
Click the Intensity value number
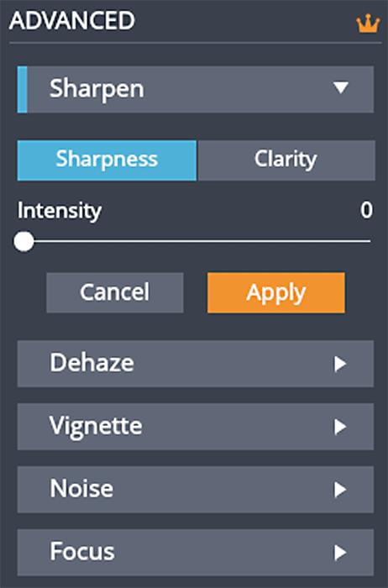tap(367, 210)
